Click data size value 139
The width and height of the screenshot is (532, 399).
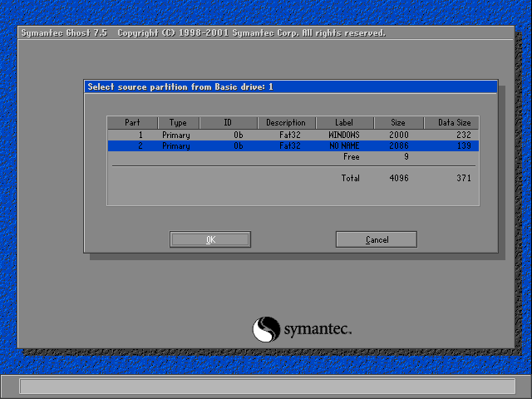coord(464,146)
